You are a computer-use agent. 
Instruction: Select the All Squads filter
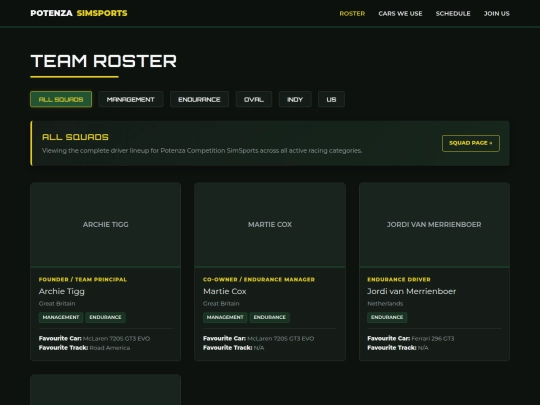point(61,99)
